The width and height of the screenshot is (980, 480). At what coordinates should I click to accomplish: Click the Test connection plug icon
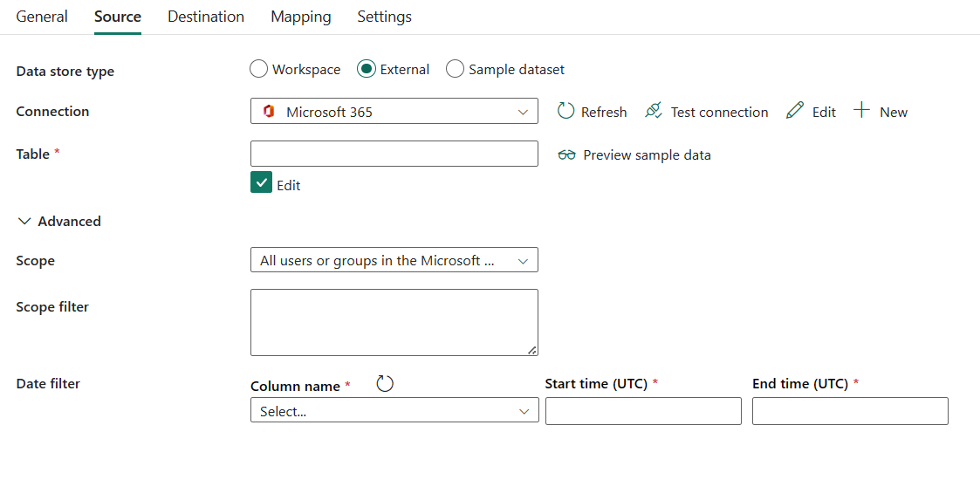[654, 111]
